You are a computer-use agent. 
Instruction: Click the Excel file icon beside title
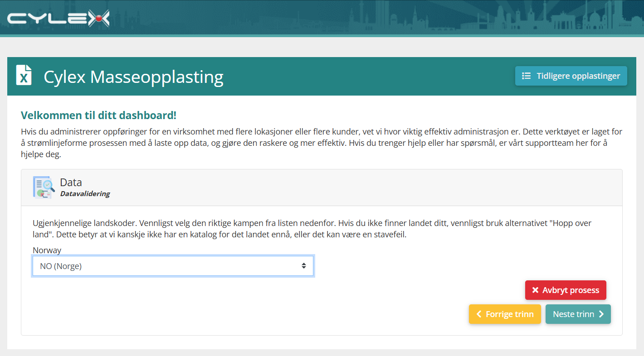(x=24, y=75)
